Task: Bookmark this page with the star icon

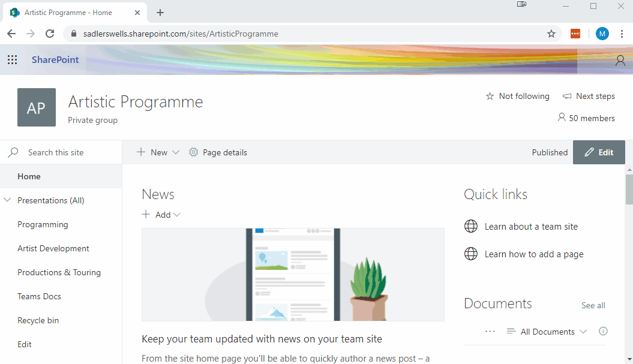Action: [x=551, y=34]
